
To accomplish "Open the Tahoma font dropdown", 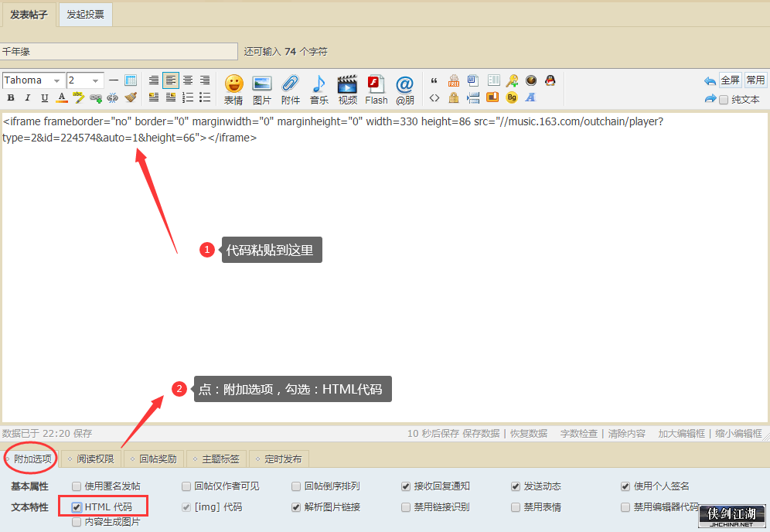I will [33, 80].
